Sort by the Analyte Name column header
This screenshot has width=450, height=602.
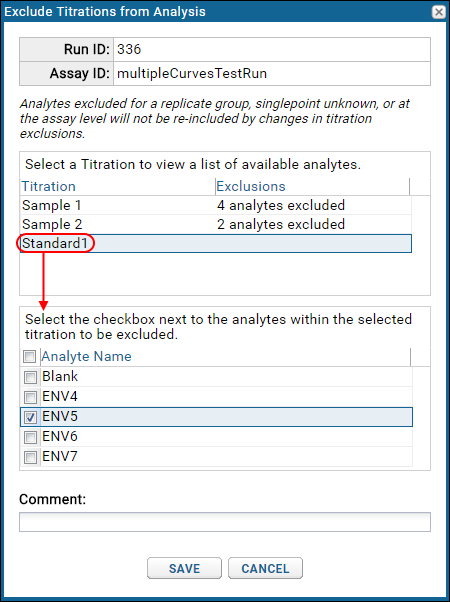(225, 356)
